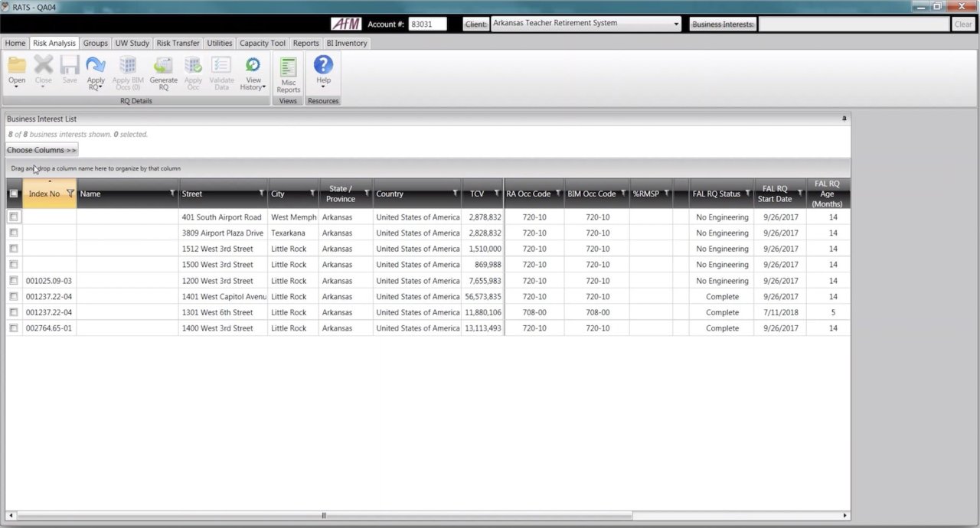Click the Apply RQ icon
Viewport: 980px width, 528px height.
(x=96, y=67)
